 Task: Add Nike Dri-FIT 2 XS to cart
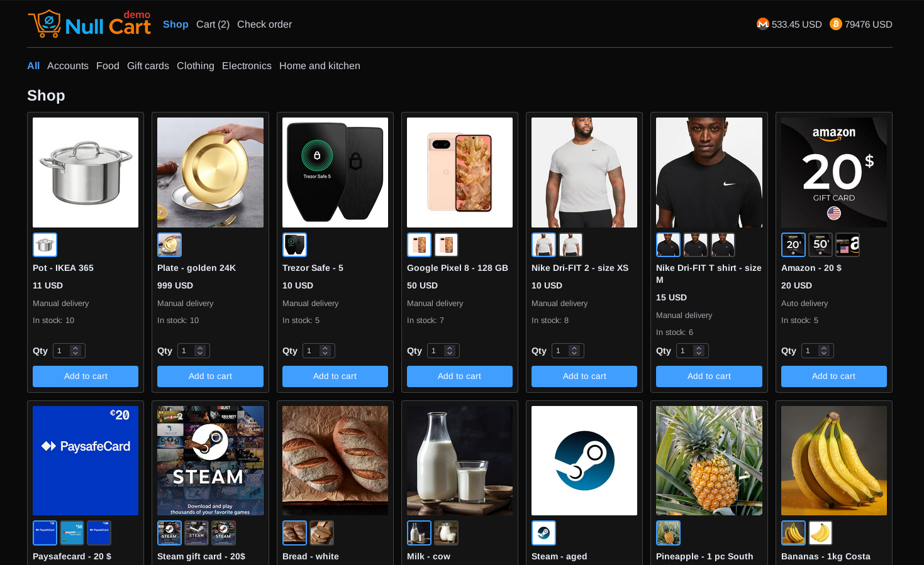coord(584,376)
